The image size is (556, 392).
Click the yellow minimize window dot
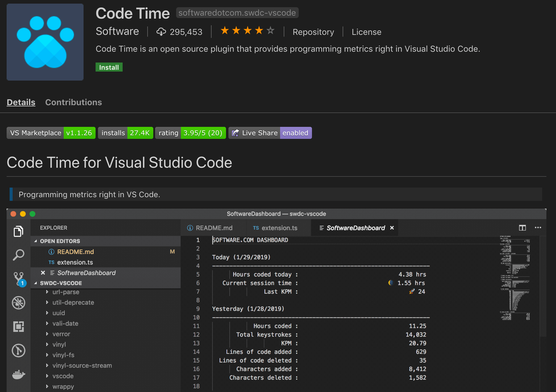pos(23,214)
